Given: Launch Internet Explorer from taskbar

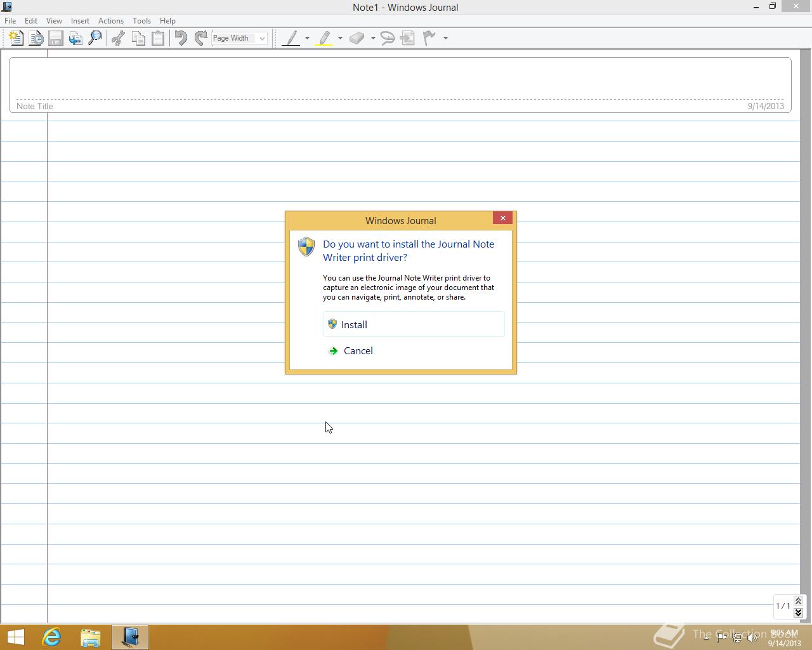Looking at the screenshot, I should (x=51, y=637).
